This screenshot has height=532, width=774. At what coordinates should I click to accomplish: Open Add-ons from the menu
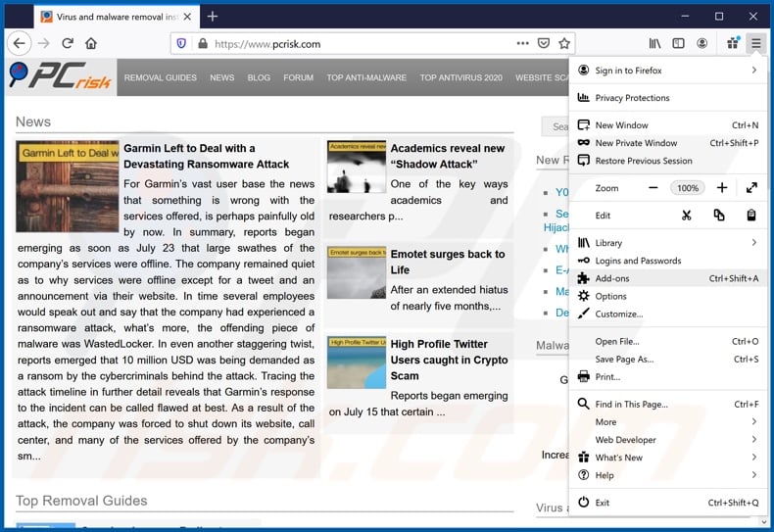coord(612,278)
